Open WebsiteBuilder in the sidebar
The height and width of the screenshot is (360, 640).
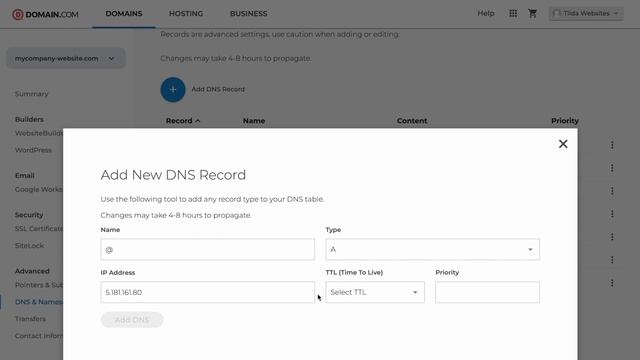[x=39, y=133]
